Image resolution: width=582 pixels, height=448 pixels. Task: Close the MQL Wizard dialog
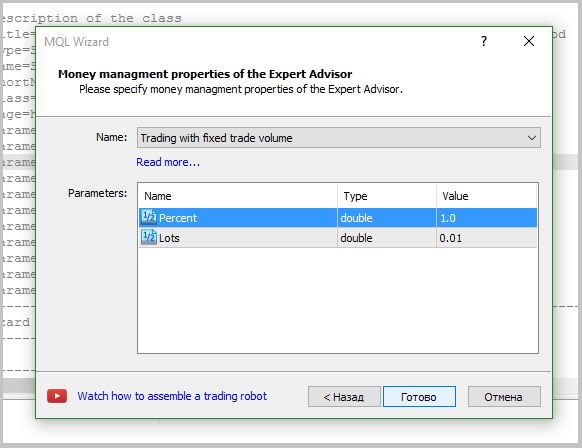click(x=529, y=41)
